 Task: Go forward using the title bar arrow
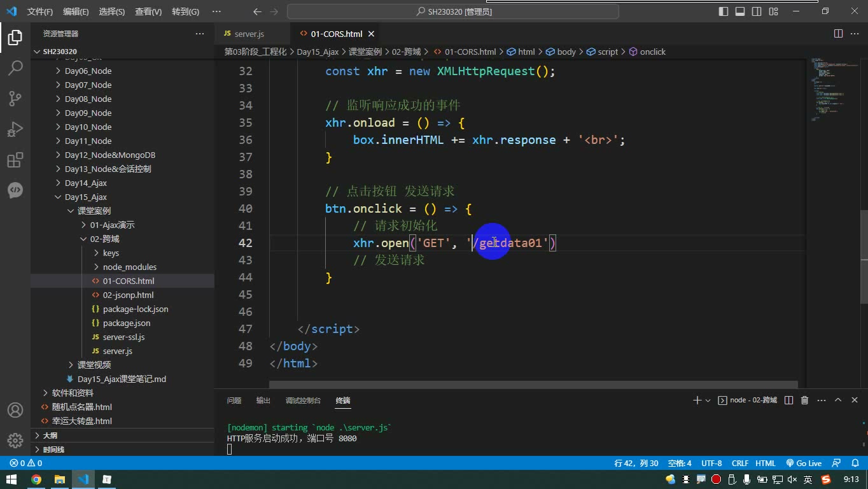(x=274, y=11)
